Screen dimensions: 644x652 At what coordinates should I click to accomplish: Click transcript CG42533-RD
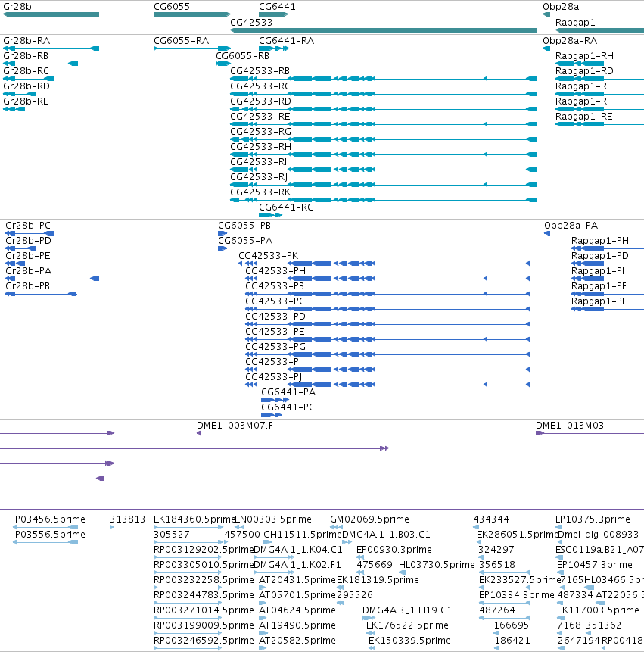click(260, 101)
